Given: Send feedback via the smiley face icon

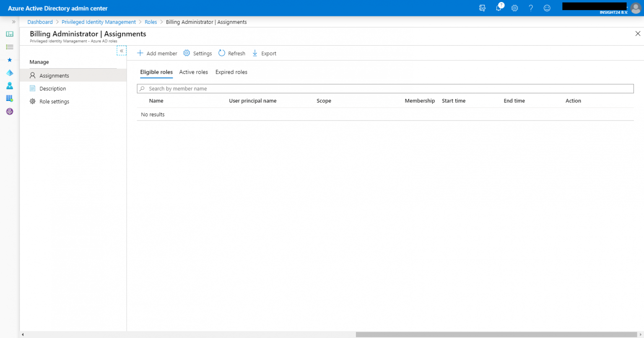Looking at the screenshot, I should coord(547,8).
